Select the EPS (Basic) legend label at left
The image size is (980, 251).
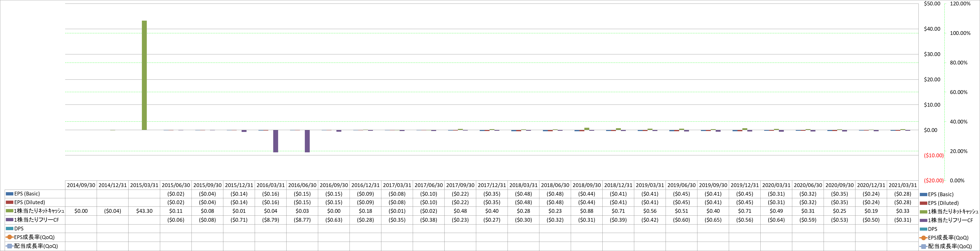coord(27,194)
